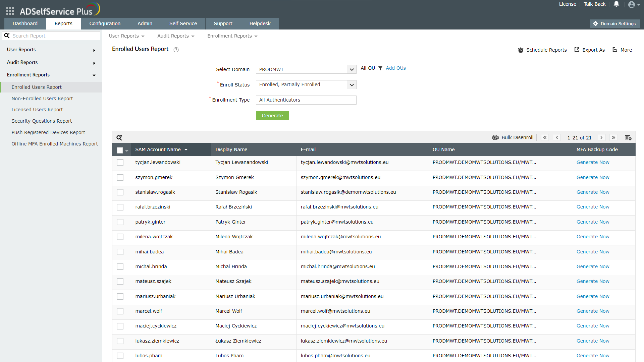The height and width of the screenshot is (362, 644).
Task: Expand the Enroll Status dropdown
Action: 352,85
